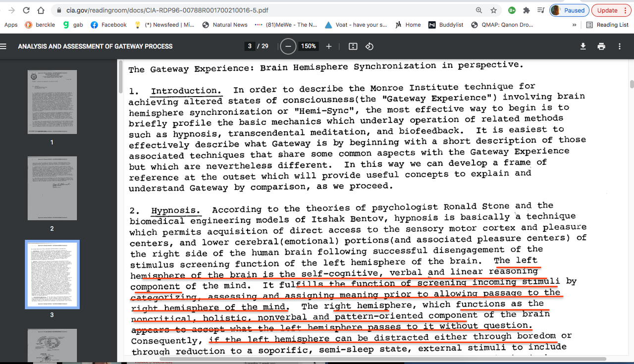
Task: Open the Reading List panel
Action: pyautogui.click(x=607, y=25)
